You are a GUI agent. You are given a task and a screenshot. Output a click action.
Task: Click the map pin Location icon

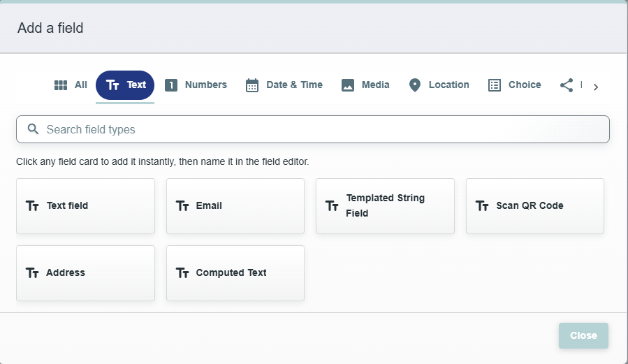(x=415, y=85)
